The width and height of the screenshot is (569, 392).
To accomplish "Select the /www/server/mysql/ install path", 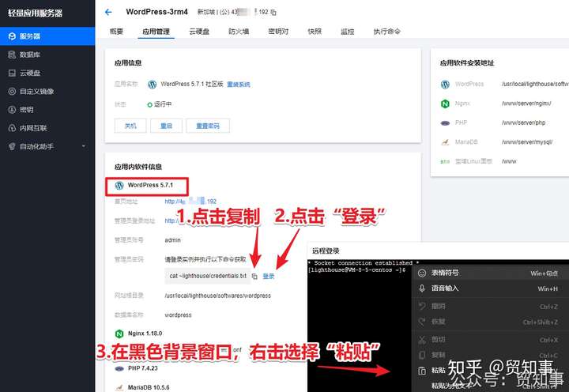I will 527,142.
